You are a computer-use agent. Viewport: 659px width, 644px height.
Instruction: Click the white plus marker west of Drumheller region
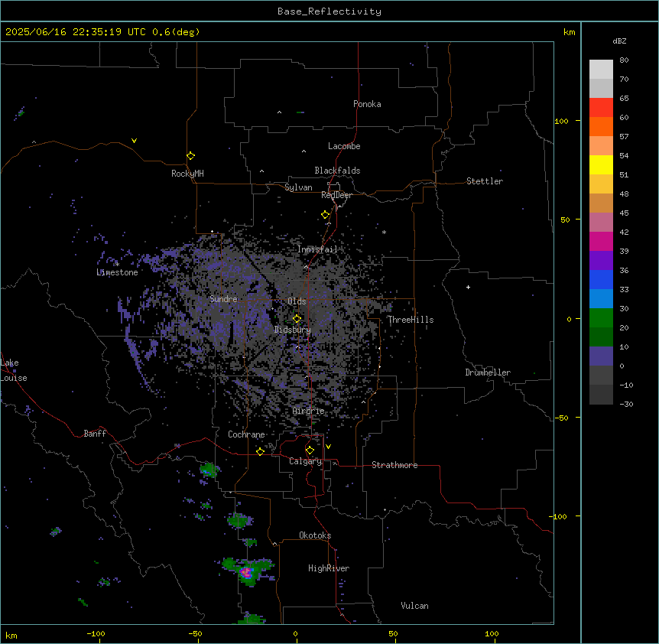point(468,287)
